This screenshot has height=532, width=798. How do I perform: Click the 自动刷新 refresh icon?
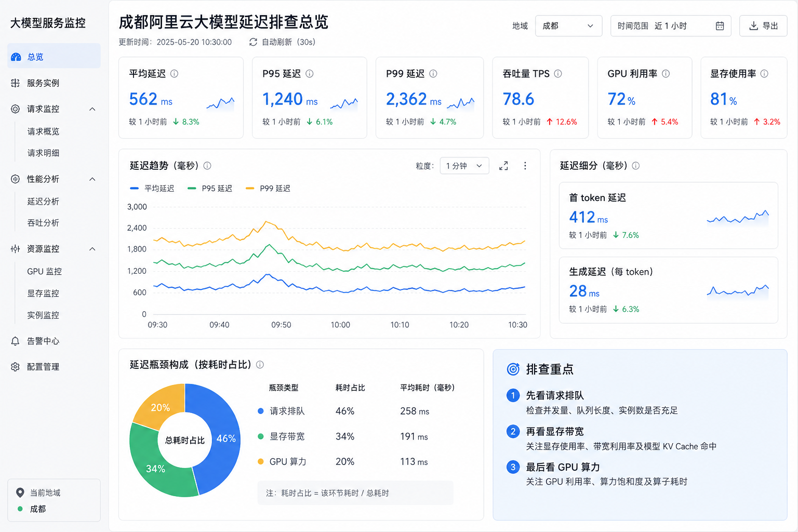253,42
